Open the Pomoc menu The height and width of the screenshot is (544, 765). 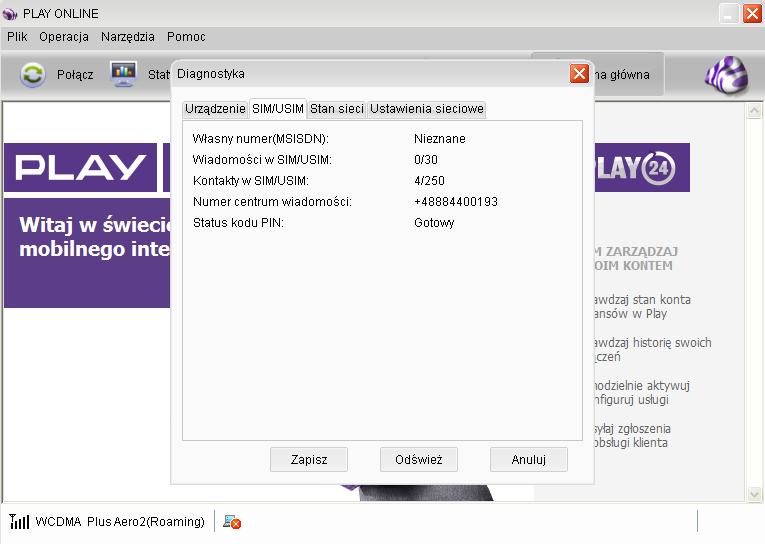(x=186, y=37)
